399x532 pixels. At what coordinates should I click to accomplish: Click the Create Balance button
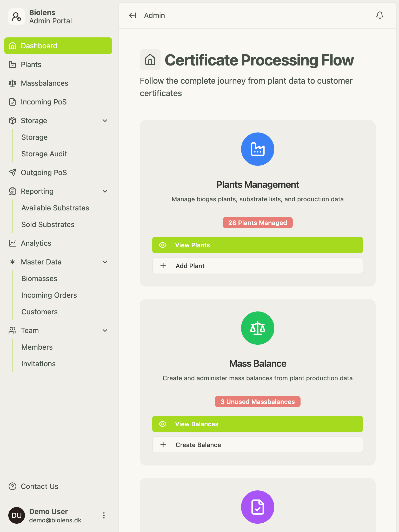tap(257, 445)
